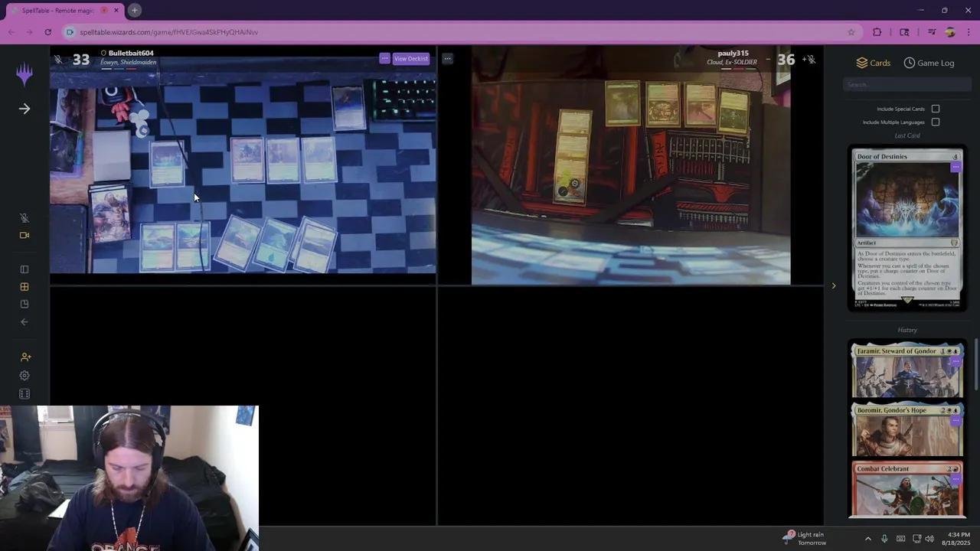Switch to the Game Log tab
This screenshot has height=551, width=980.
click(929, 63)
